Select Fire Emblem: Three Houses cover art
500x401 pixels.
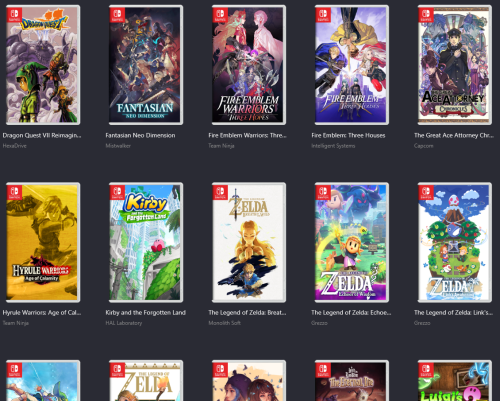click(352, 65)
